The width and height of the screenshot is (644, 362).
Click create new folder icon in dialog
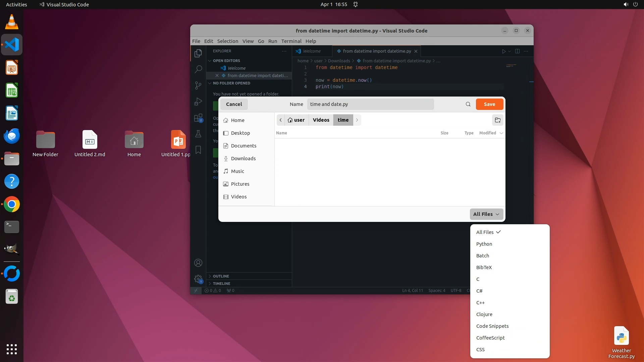coord(498,120)
